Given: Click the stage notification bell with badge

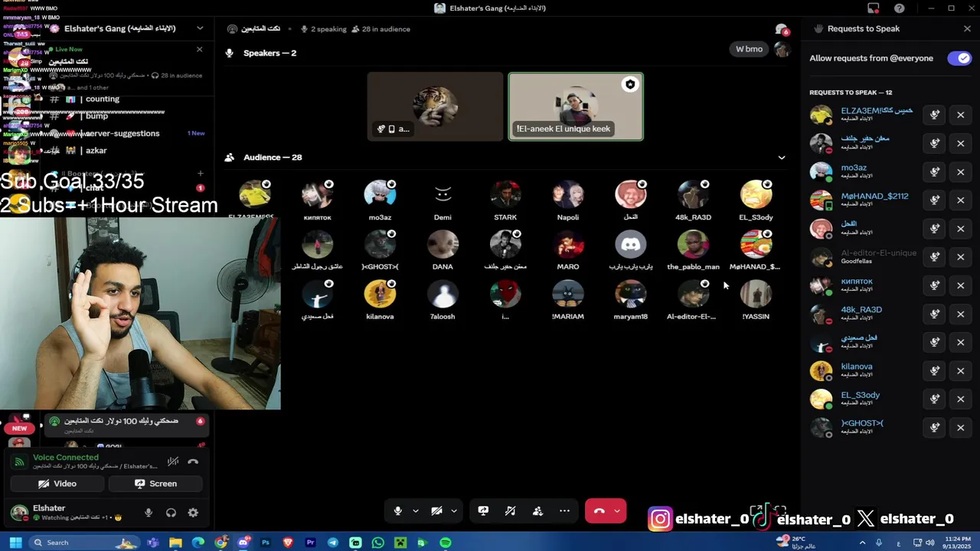Looking at the screenshot, I should point(781,29).
